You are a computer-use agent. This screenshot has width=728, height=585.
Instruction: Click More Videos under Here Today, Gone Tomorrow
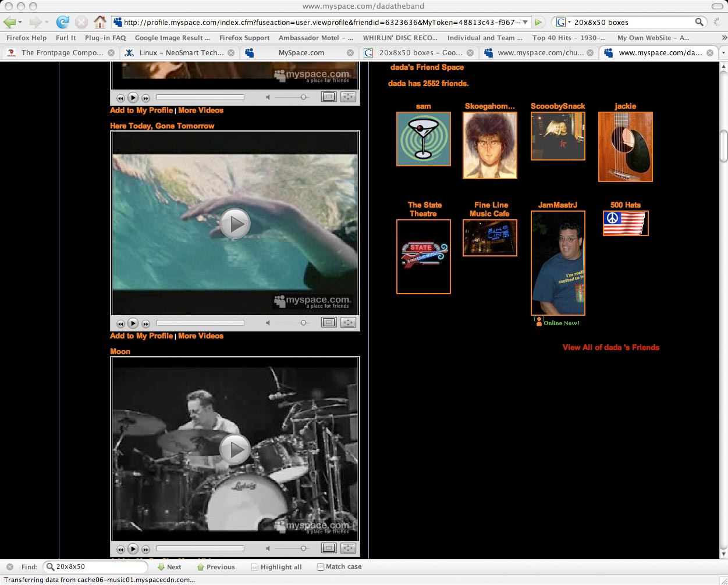[x=201, y=336]
